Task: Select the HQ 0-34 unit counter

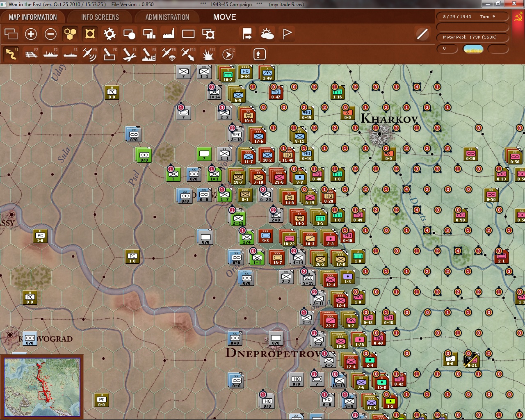Action: coord(245,73)
